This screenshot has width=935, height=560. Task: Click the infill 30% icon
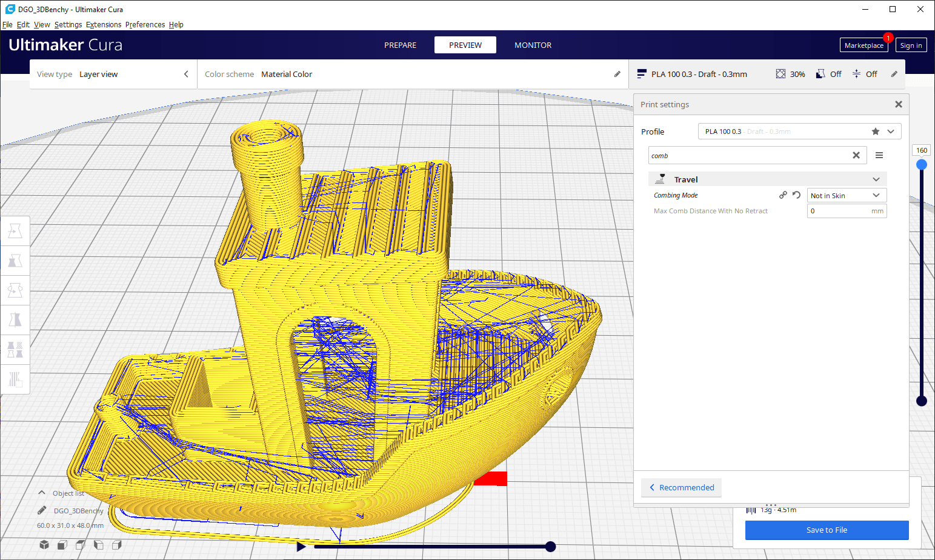(780, 74)
